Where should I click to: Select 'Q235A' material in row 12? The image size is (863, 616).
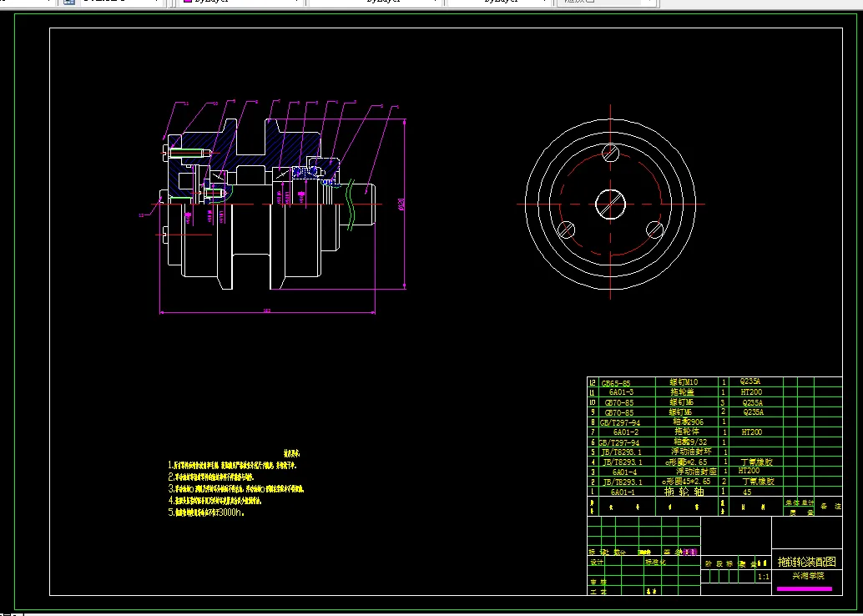pyautogui.click(x=749, y=381)
